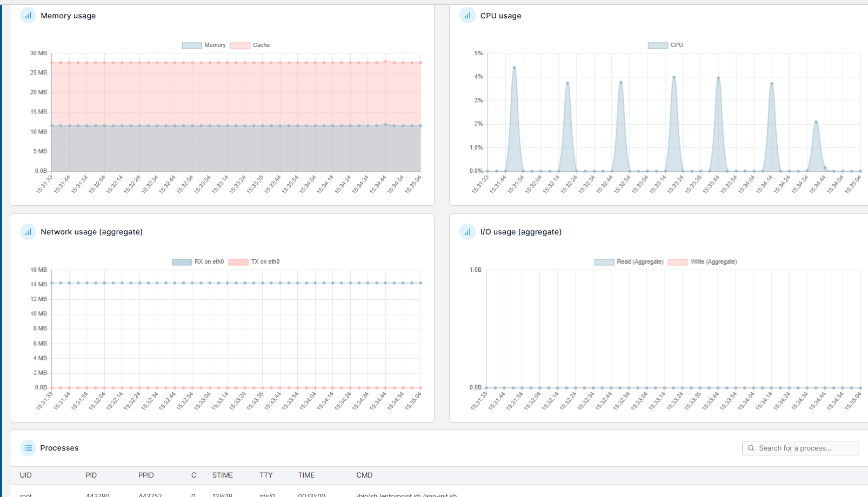Image resolution: width=868 pixels, height=497 pixels.
Task: Click the PID 443780 cell
Action: click(x=97, y=495)
